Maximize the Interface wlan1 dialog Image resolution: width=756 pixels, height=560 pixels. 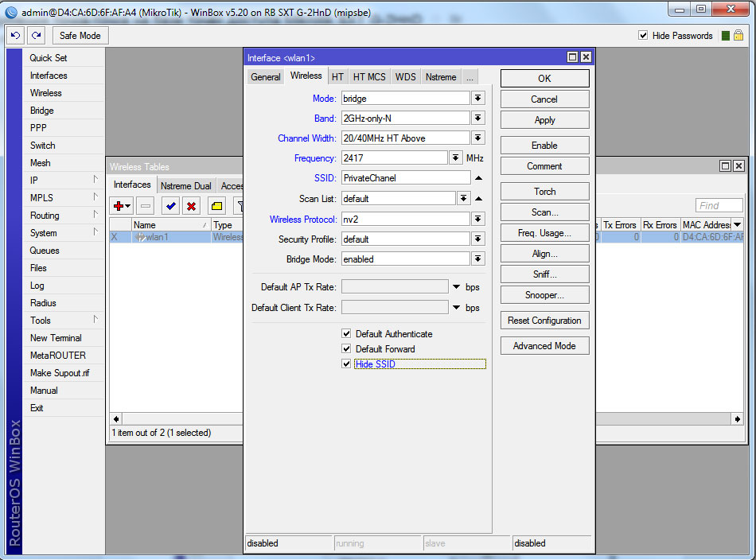(x=572, y=57)
